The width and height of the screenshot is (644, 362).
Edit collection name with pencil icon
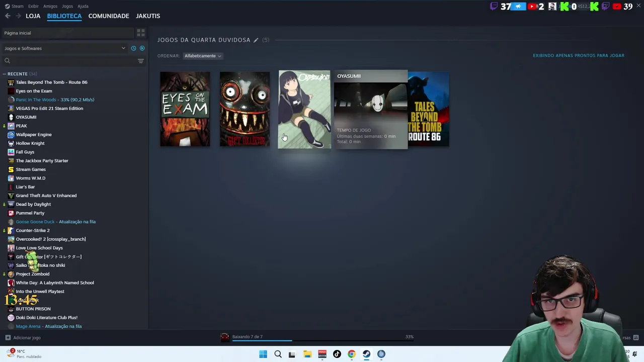(x=256, y=40)
